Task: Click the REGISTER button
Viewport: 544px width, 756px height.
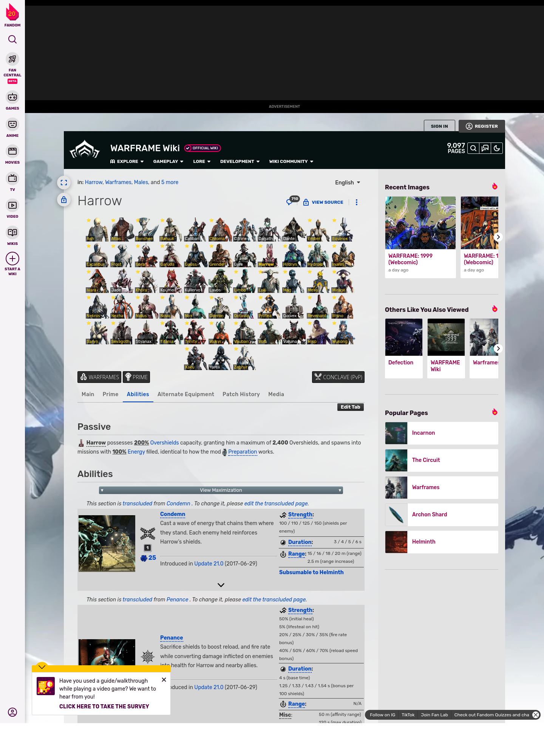Action: coord(482,126)
